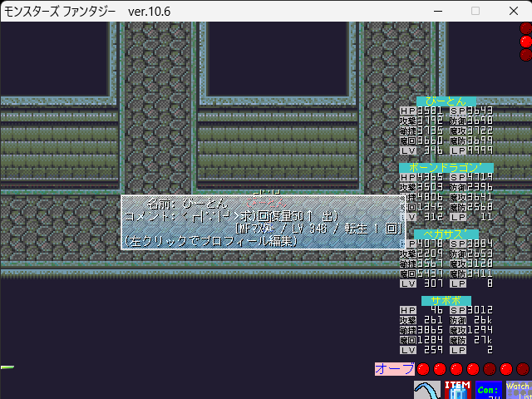Viewport: 532px width, 399px height.
Task: Click the LV 346 / 転生 1 回 profile line
Action: (319, 229)
